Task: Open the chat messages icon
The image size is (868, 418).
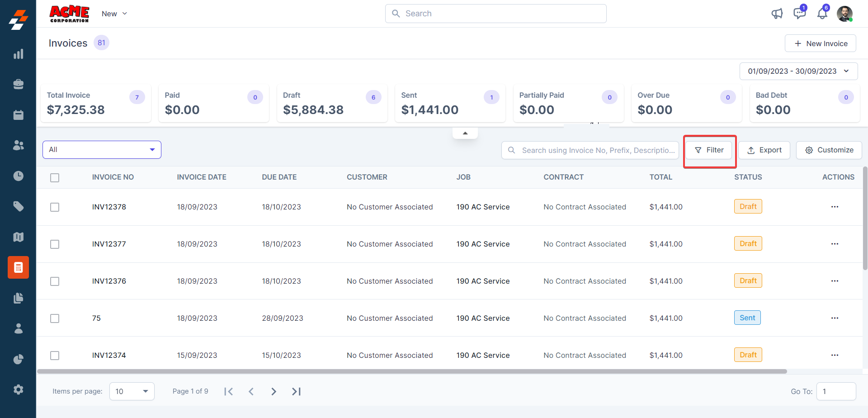Action: (799, 13)
